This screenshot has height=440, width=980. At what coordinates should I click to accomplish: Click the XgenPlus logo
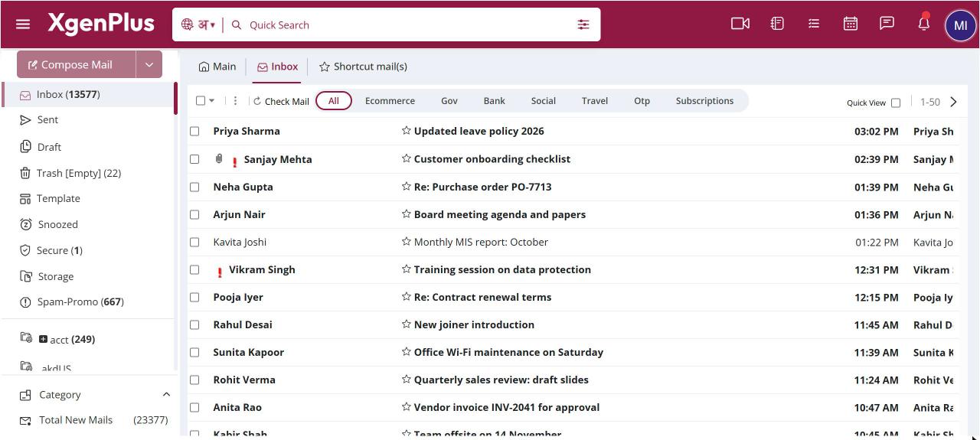[x=101, y=24]
